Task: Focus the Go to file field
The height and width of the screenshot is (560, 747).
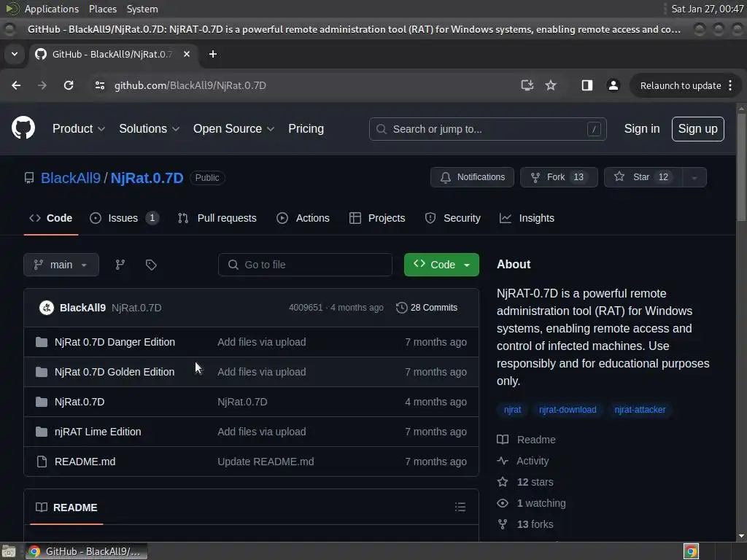Action: coord(305,265)
